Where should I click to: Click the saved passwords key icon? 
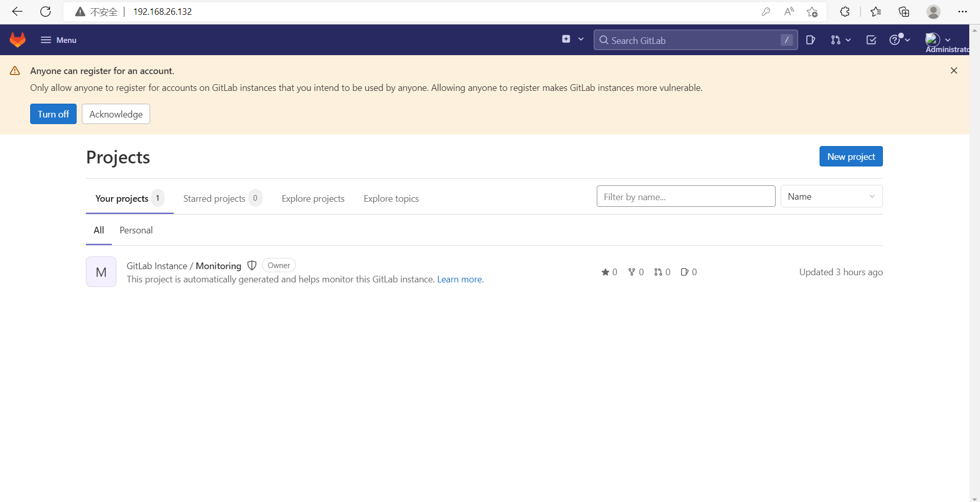point(765,12)
